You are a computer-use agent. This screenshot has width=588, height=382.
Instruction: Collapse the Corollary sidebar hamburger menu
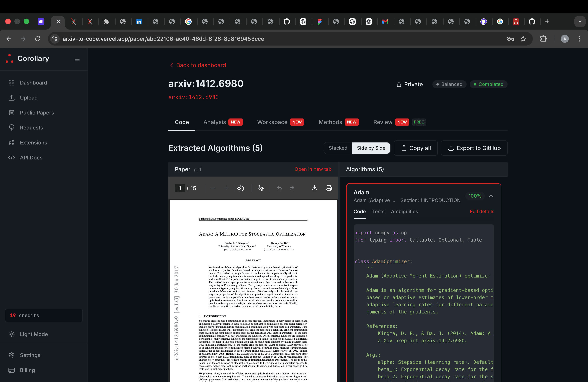pyautogui.click(x=77, y=59)
